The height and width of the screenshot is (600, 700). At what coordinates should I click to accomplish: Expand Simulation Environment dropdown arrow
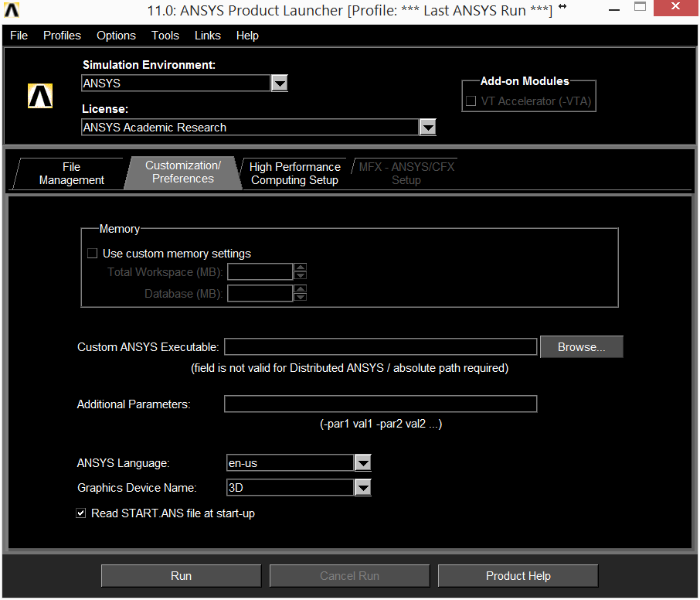(280, 83)
